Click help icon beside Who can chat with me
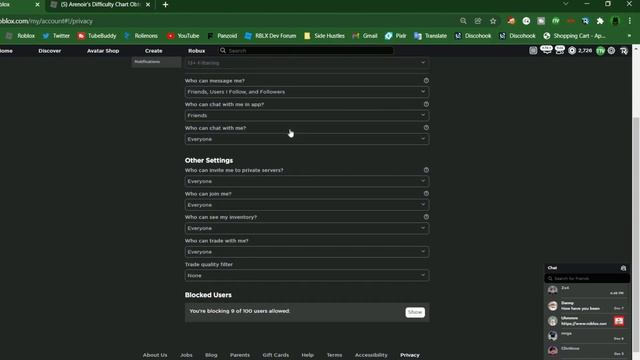 [426, 128]
